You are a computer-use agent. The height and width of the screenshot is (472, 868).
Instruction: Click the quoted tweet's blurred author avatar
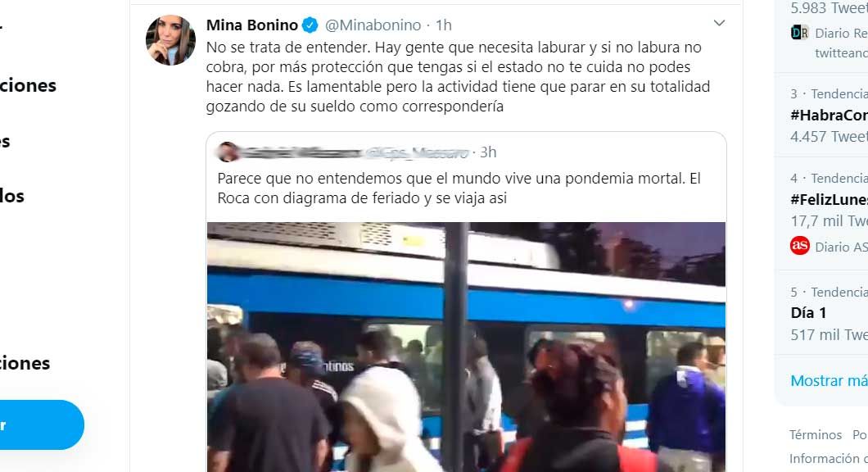[x=228, y=152]
